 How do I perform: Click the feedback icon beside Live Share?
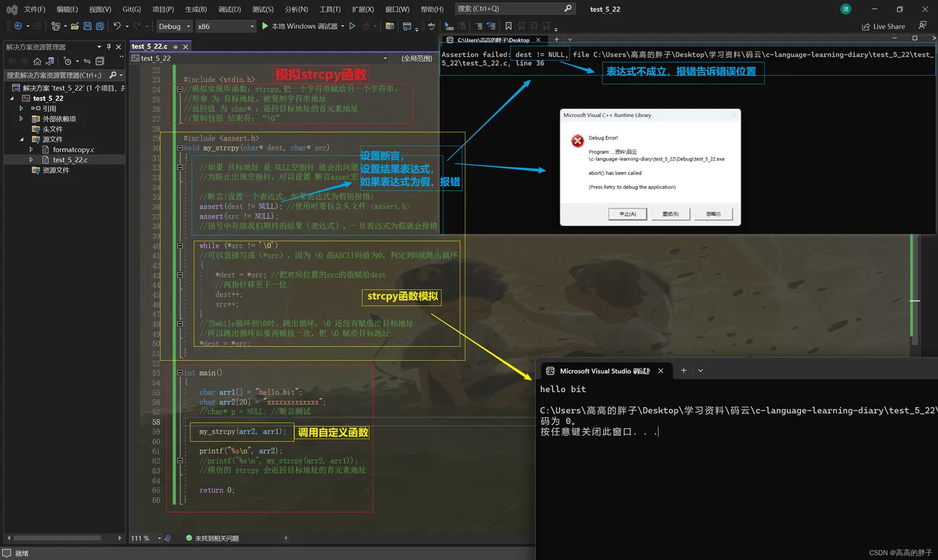tap(923, 26)
